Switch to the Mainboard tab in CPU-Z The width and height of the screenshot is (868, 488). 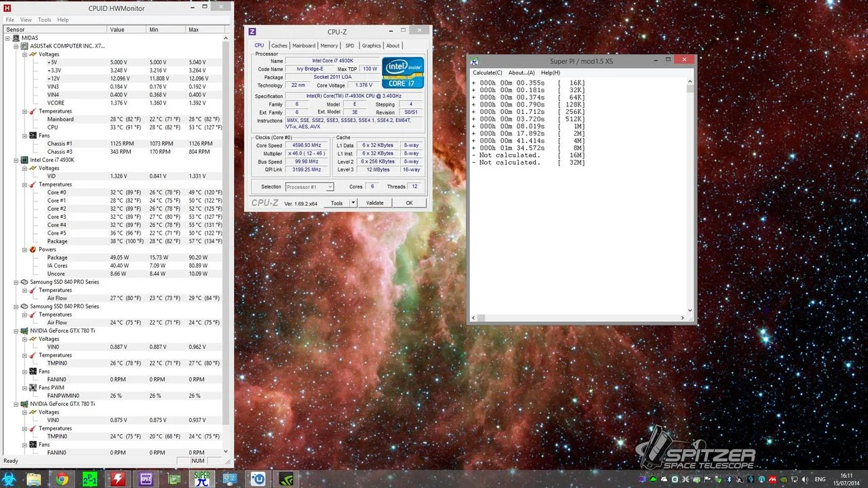pos(304,45)
